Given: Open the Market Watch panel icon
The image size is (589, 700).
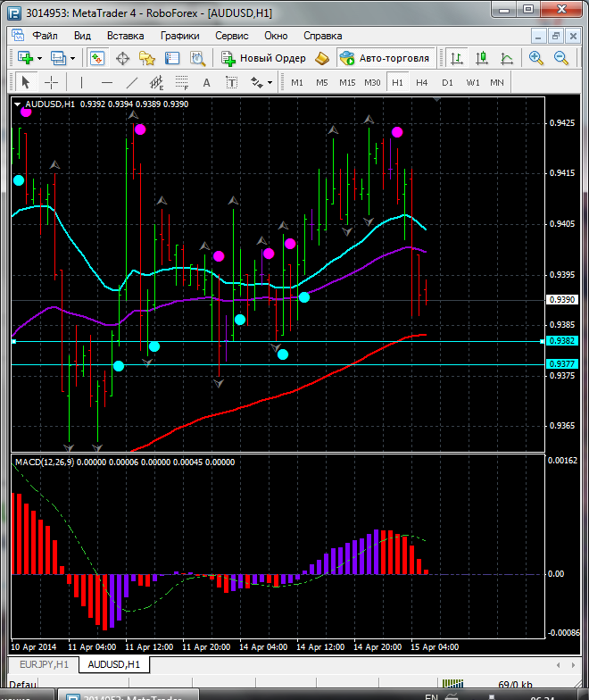Looking at the screenshot, I should [97, 58].
